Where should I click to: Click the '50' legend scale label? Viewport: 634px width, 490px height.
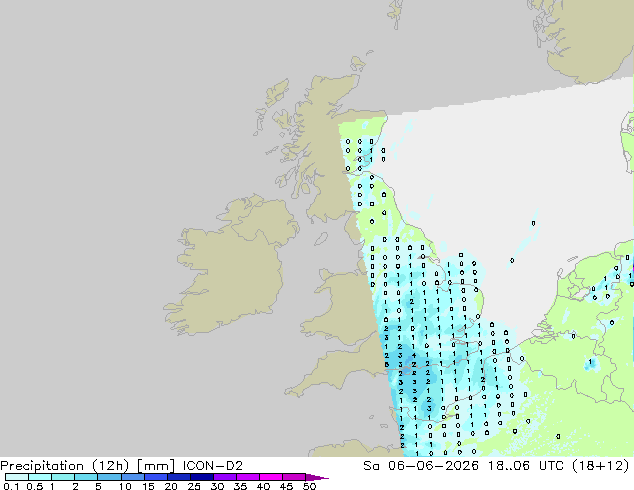pos(309,486)
